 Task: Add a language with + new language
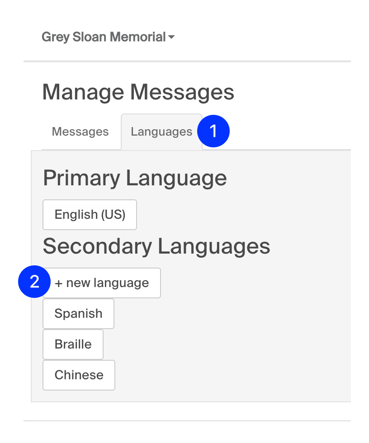pos(102,283)
